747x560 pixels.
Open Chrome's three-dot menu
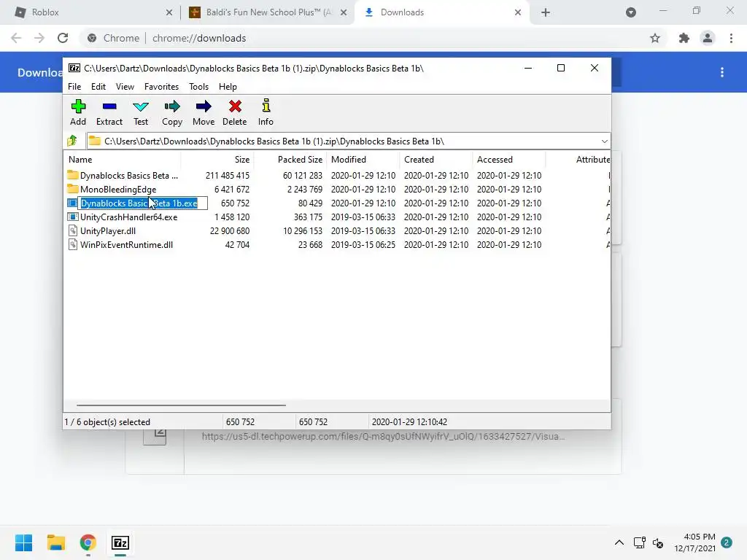[x=731, y=38]
